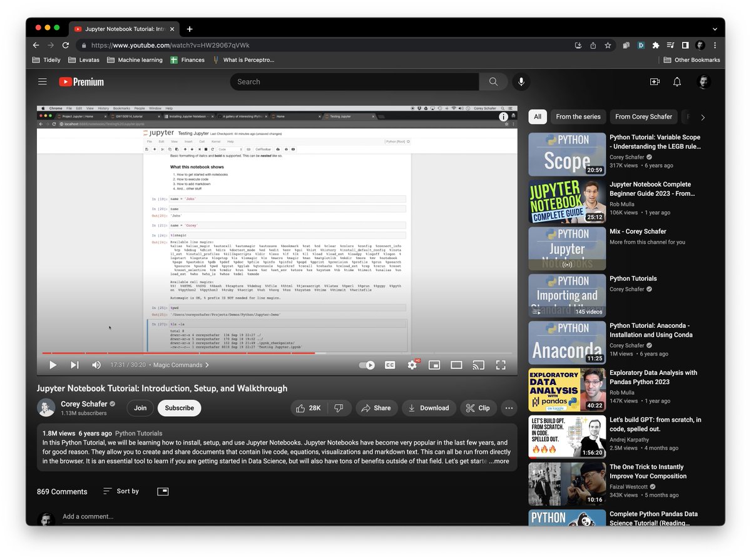The image size is (751, 560).
Task: Open a new browser tab
Action: (190, 29)
